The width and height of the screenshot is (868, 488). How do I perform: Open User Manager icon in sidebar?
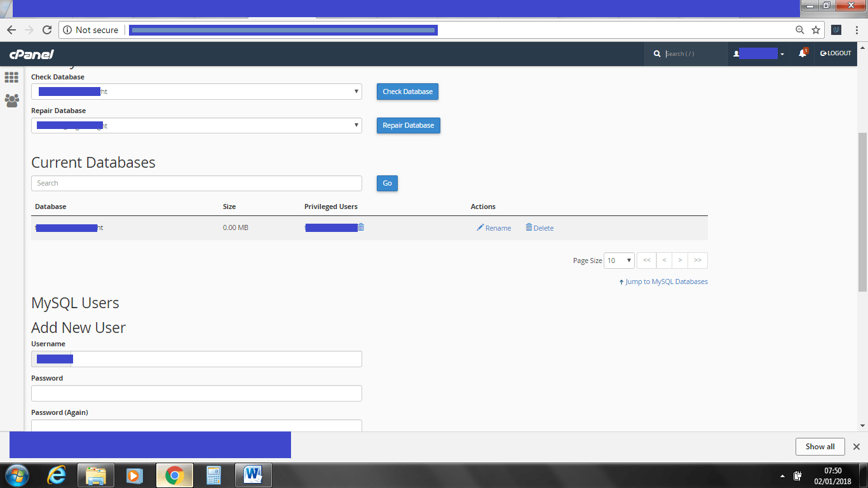tap(11, 100)
